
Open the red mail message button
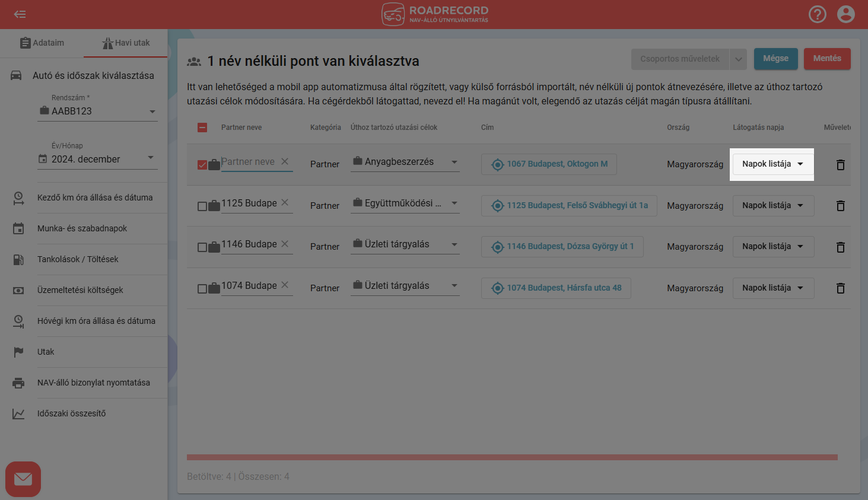click(x=23, y=479)
